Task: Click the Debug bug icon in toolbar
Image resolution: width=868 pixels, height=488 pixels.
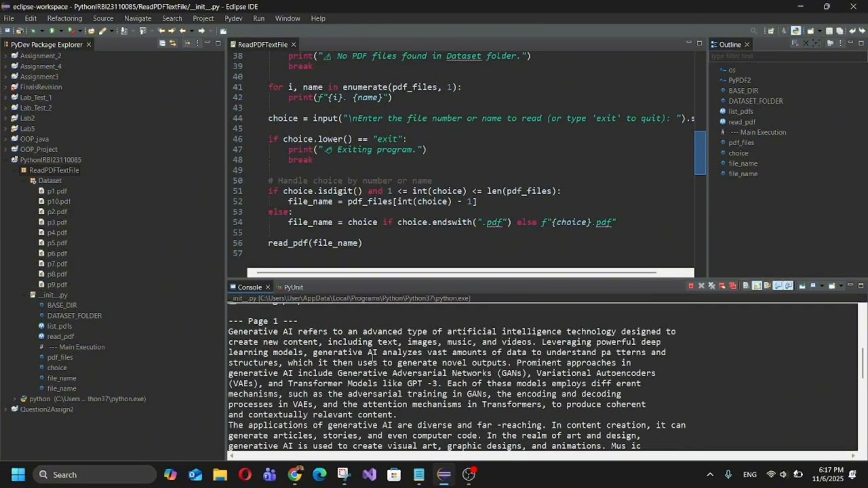Action: point(33,31)
